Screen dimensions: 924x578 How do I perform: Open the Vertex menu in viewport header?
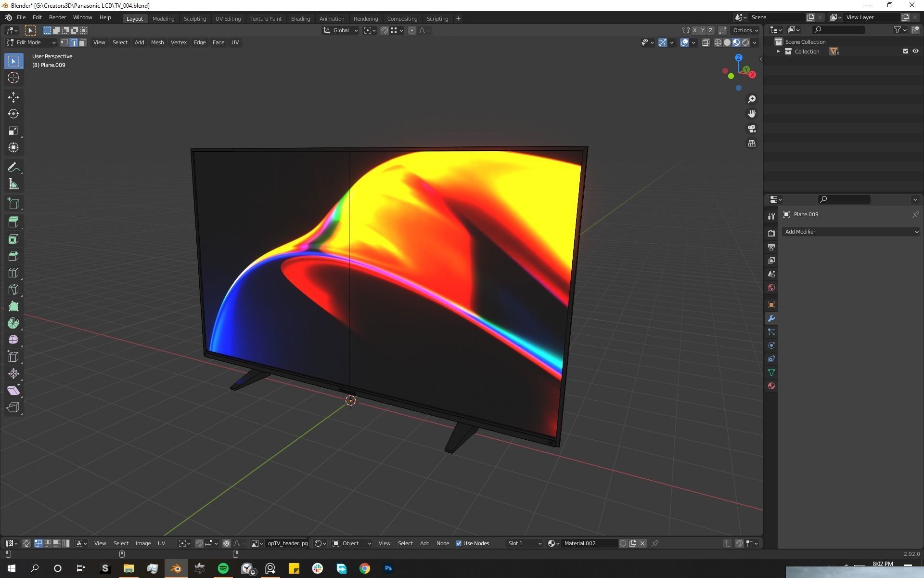[x=179, y=42]
